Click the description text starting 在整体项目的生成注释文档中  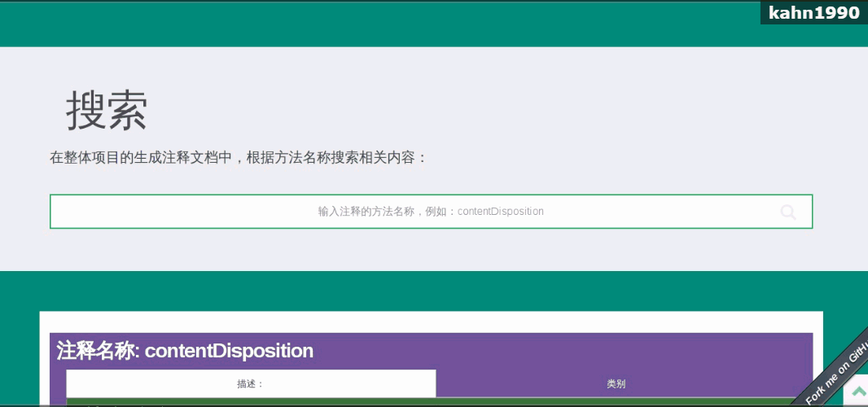[x=239, y=158]
